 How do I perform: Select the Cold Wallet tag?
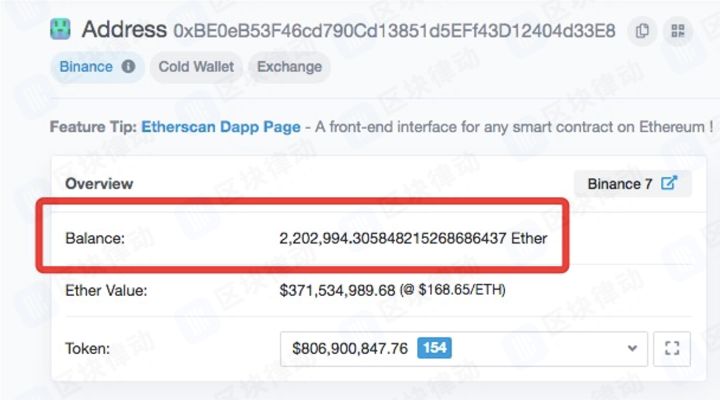point(196,67)
